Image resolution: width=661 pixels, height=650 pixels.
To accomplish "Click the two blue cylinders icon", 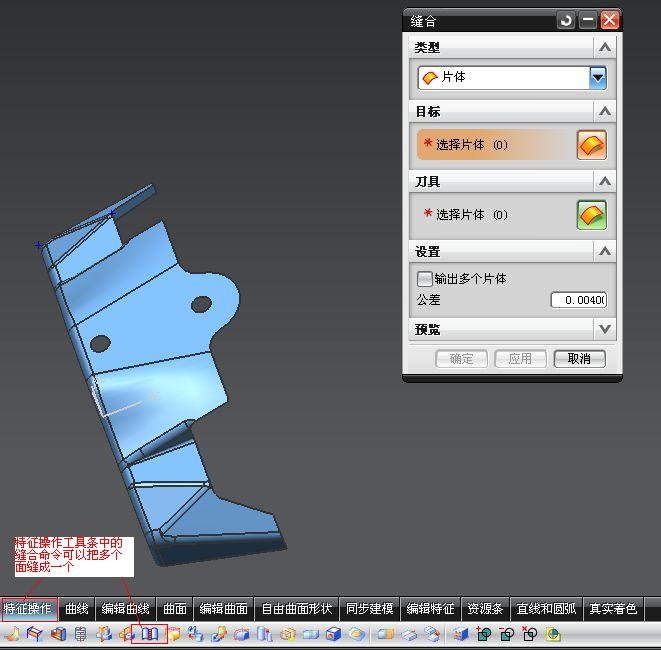I will point(264,634).
